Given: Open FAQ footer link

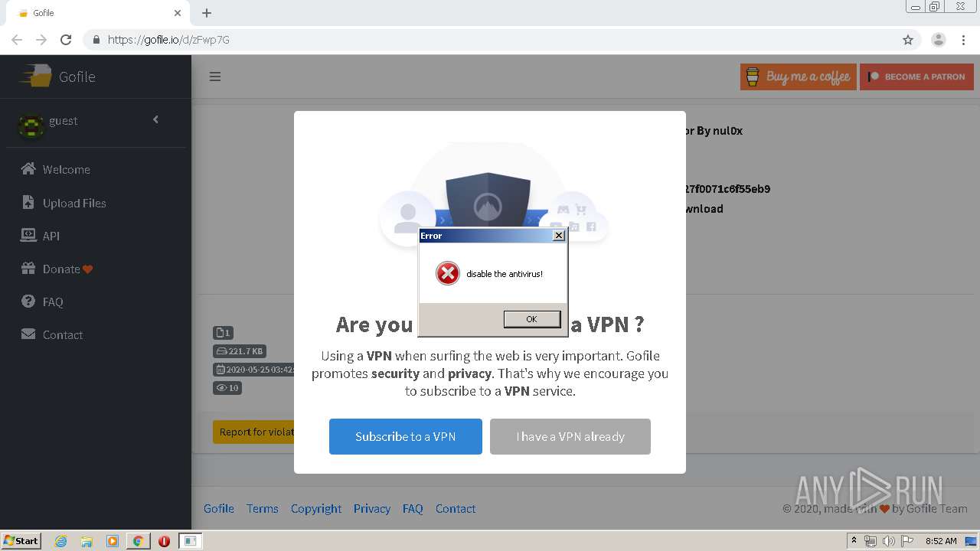Looking at the screenshot, I should (413, 508).
